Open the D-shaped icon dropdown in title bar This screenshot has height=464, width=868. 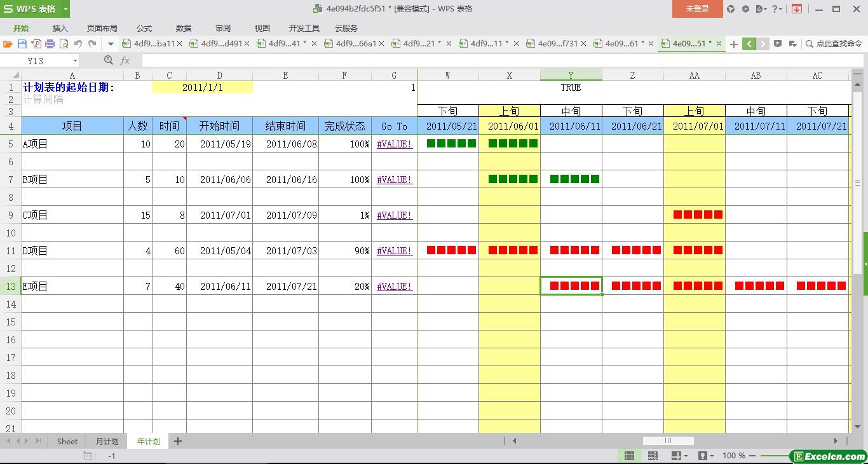pos(761,9)
